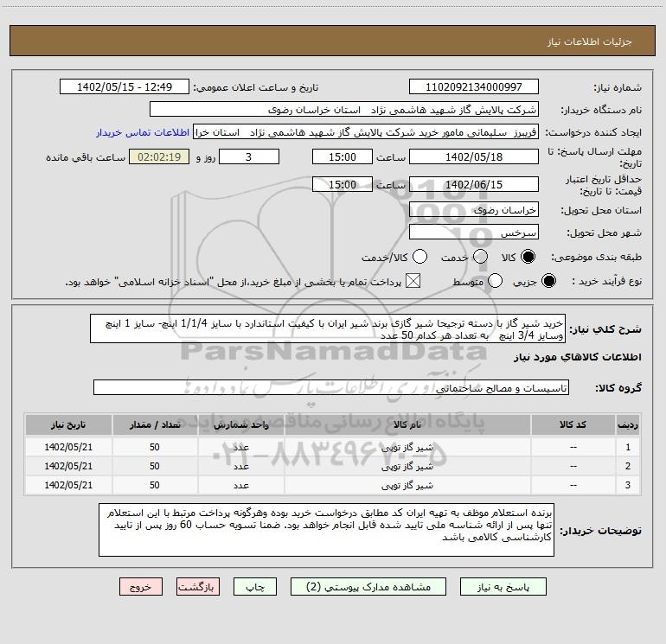Click the delivery city field سرخس
Image resolution: width=666 pixels, height=644 pixels.
click(474, 233)
